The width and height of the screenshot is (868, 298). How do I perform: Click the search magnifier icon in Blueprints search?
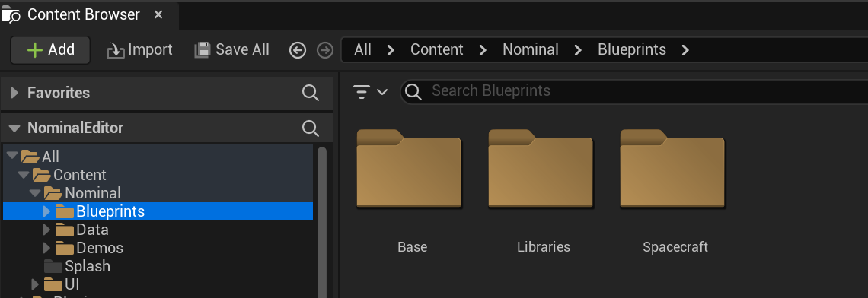coord(413,92)
